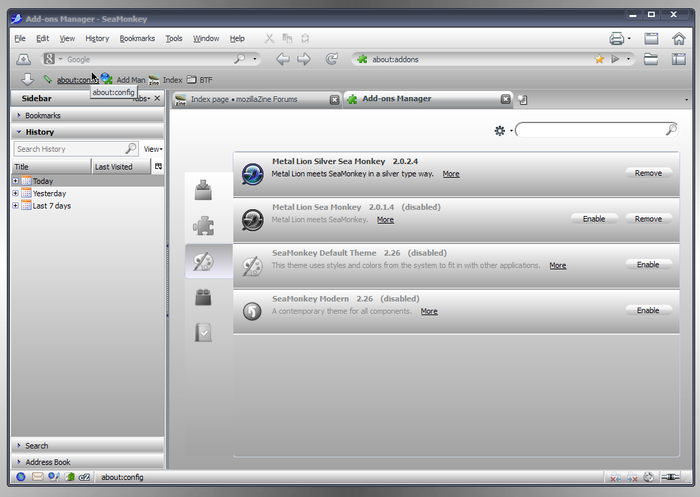
Task: Expand the Yesterday history folder
Action: 16,193
